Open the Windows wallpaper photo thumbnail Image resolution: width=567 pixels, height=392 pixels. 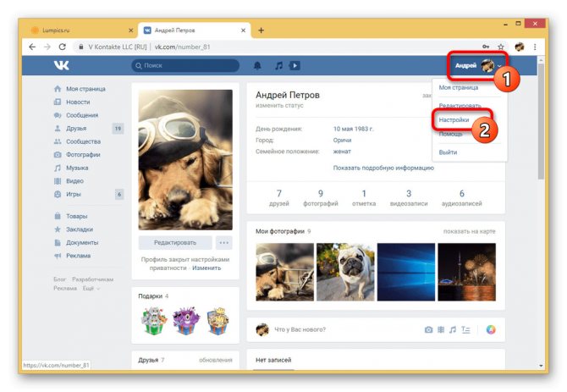405,272
